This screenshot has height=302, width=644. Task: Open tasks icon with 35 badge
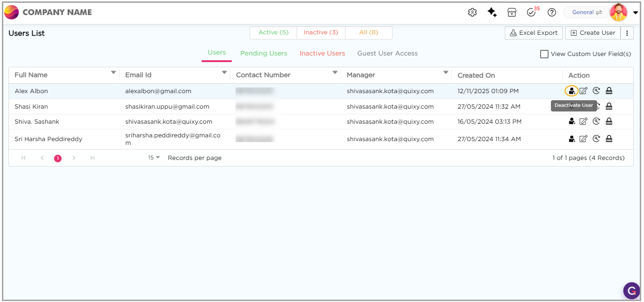point(532,13)
